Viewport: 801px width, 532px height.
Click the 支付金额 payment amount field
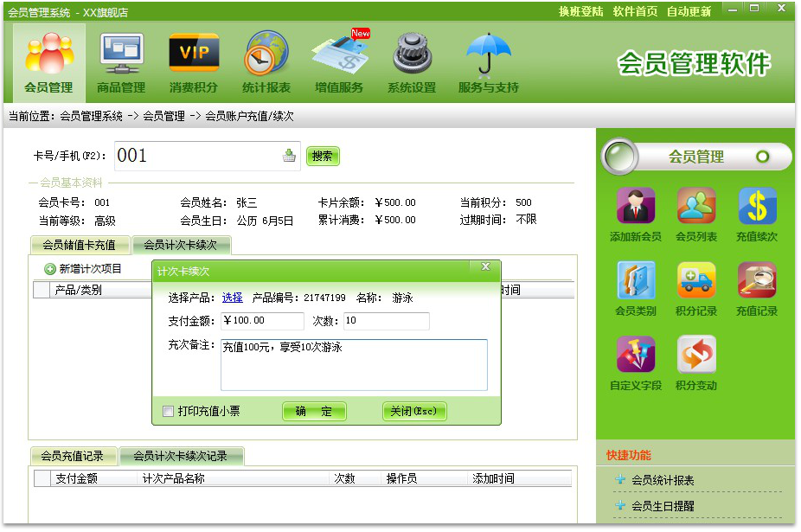(x=262, y=321)
